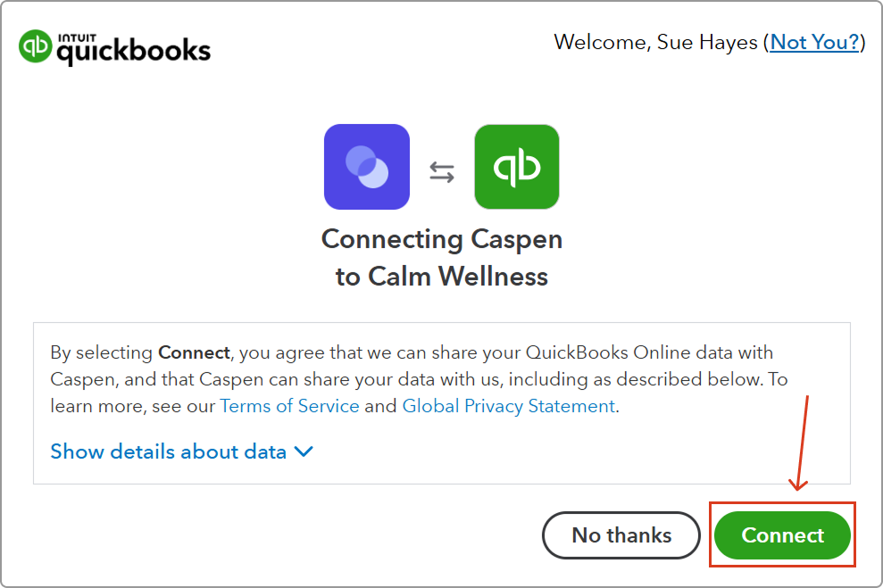Click the Connecting Caspen heading line

click(442, 239)
